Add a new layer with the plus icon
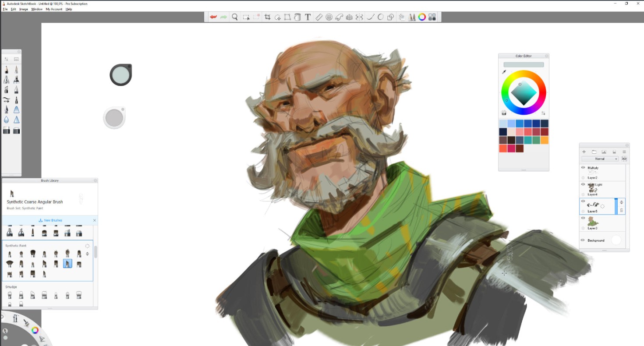This screenshot has width=644, height=346. pyautogui.click(x=584, y=152)
